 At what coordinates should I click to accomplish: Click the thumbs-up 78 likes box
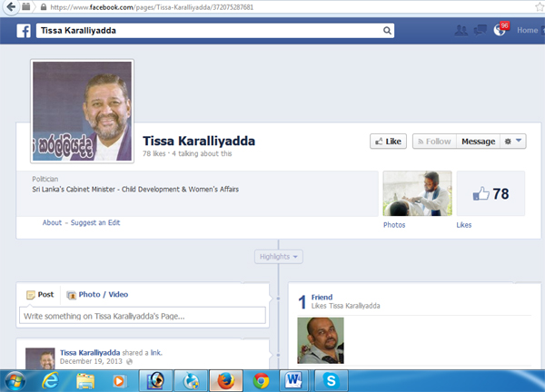click(x=490, y=193)
